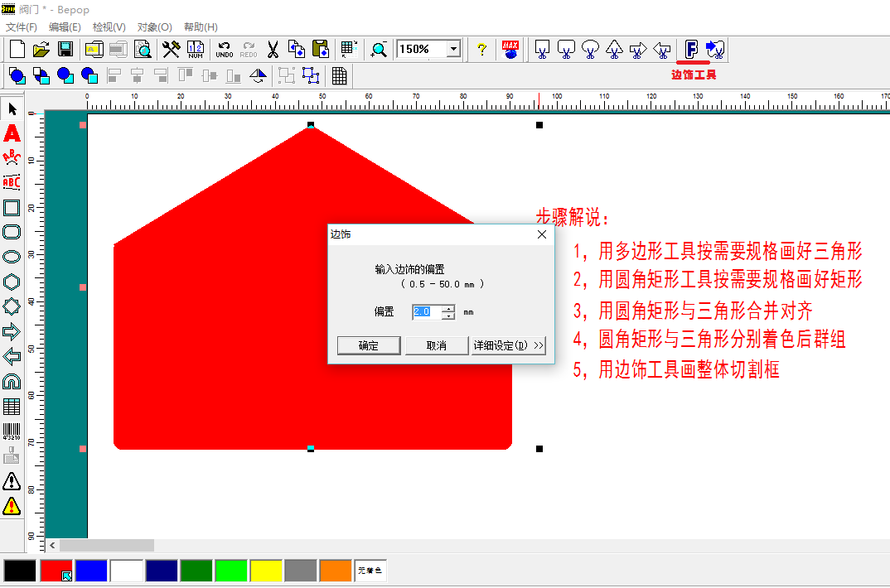Select the table tool in left panel
This screenshot has width=890, height=588.
(12, 407)
